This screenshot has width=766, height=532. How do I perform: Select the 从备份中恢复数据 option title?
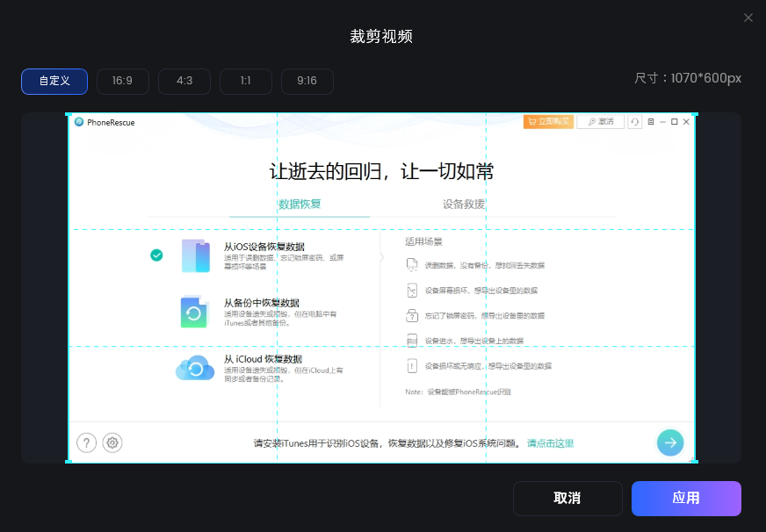tap(262, 303)
